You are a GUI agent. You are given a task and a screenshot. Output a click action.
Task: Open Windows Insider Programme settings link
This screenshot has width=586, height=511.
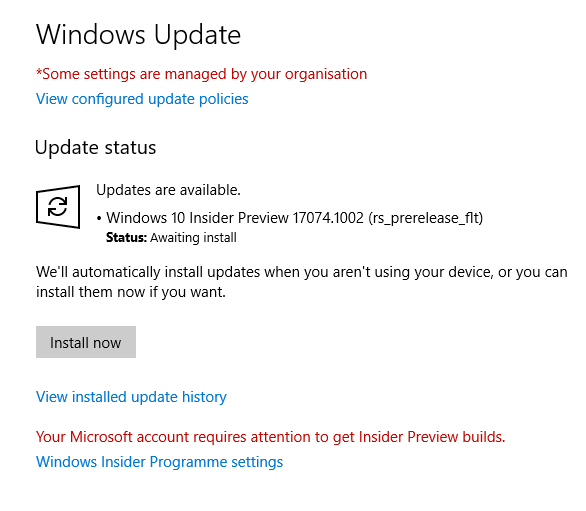click(x=160, y=462)
